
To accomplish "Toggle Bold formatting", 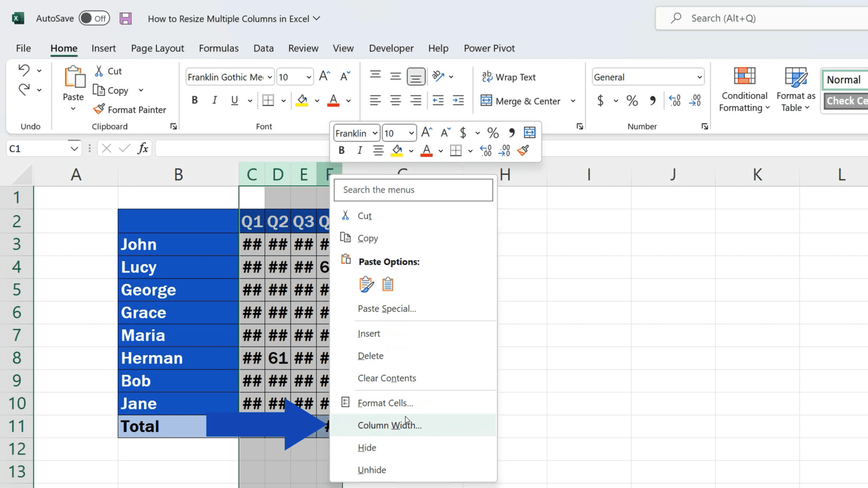I will pyautogui.click(x=194, y=100).
